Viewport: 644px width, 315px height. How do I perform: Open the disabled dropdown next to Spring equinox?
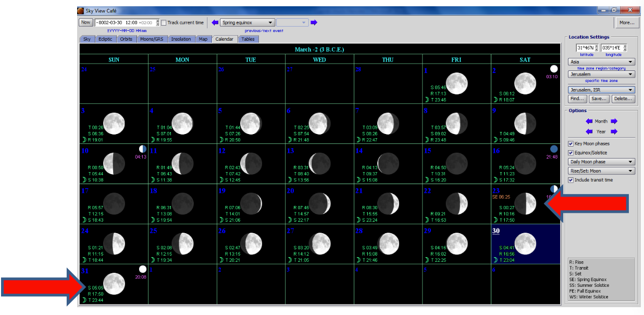(x=292, y=22)
